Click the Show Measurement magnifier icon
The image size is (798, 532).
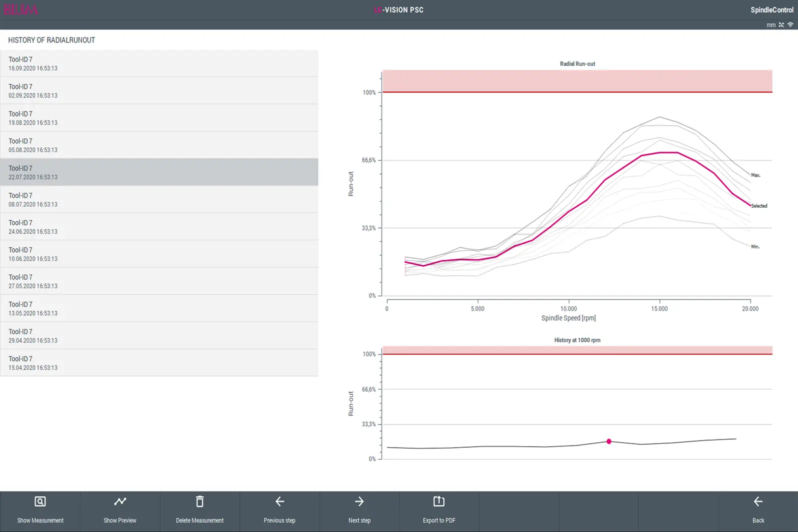tap(40, 502)
